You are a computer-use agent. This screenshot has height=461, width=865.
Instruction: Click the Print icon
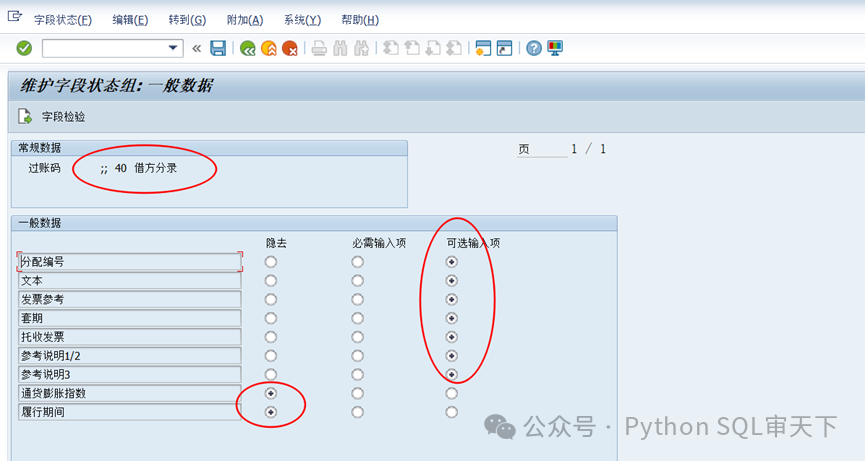tap(319, 49)
